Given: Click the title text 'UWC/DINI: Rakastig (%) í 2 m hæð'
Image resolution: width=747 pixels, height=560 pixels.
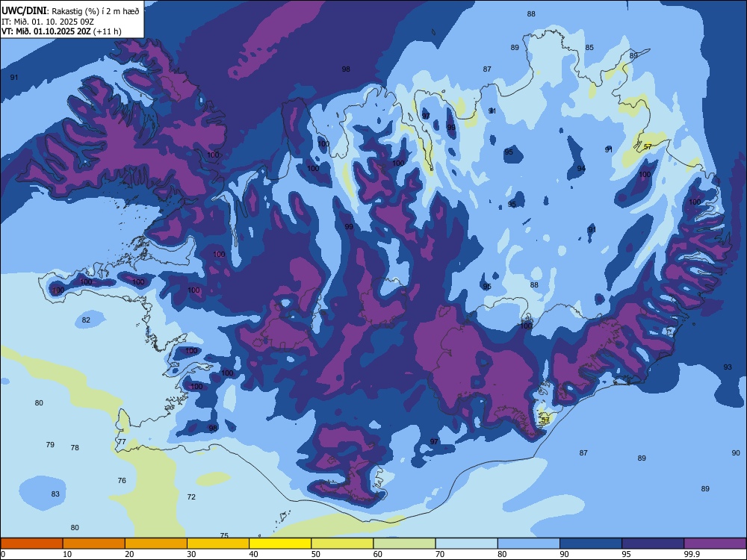Looking at the screenshot, I should (70, 11).
